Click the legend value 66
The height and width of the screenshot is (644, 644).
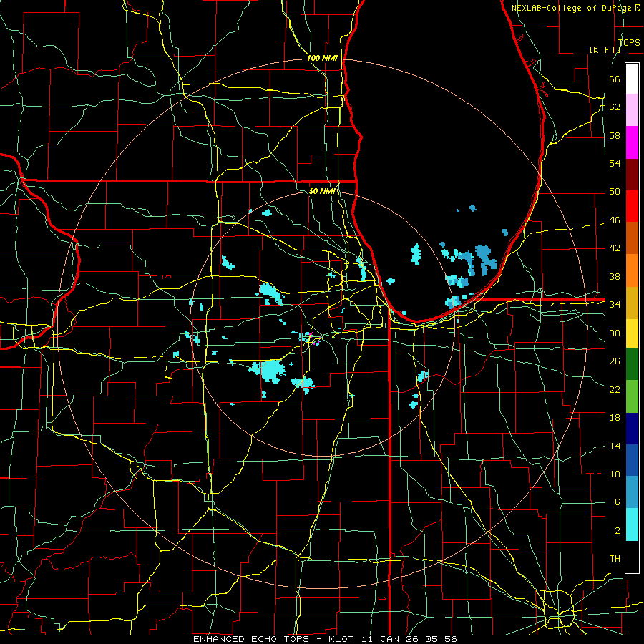pyautogui.click(x=615, y=79)
